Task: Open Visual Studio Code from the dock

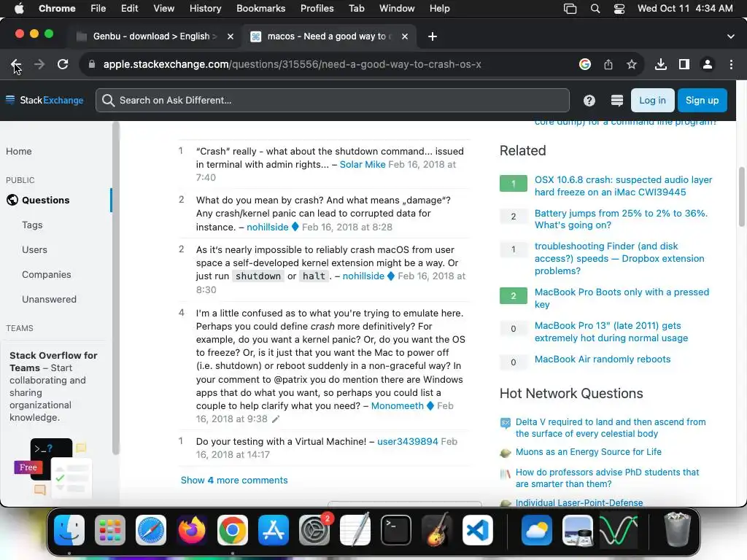Action: pos(478,530)
